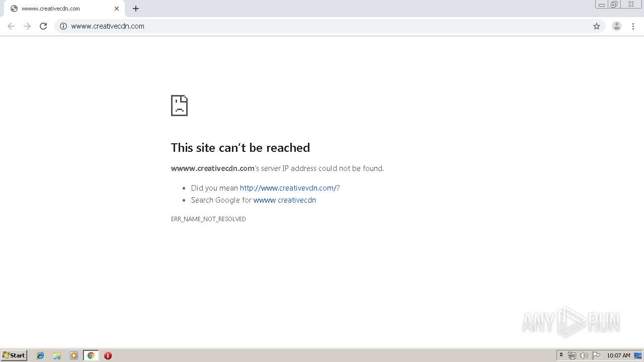644x362 pixels.
Task: Open File Explorer folder taskbar icon
Action: coord(57,355)
